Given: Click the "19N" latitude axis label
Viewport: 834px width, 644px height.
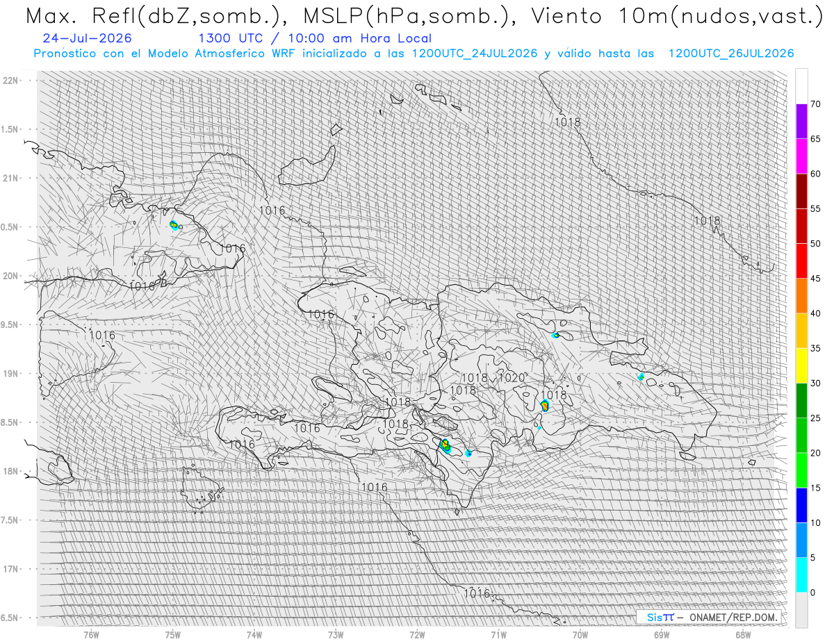Looking at the screenshot, I should click(10, 374).
